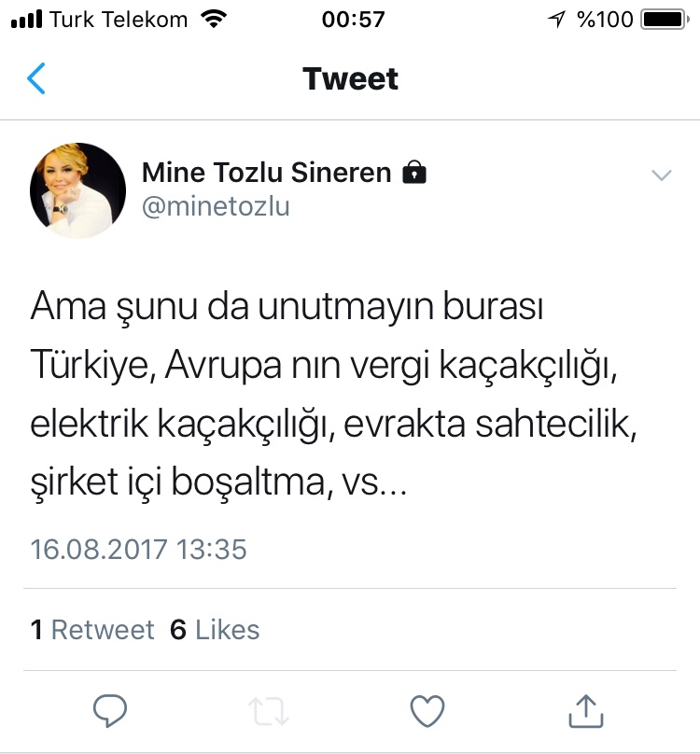This screenshot has width=700, height=754.
Task: Tap the padlock protected-account icon
Action: [x=414, y=172]
